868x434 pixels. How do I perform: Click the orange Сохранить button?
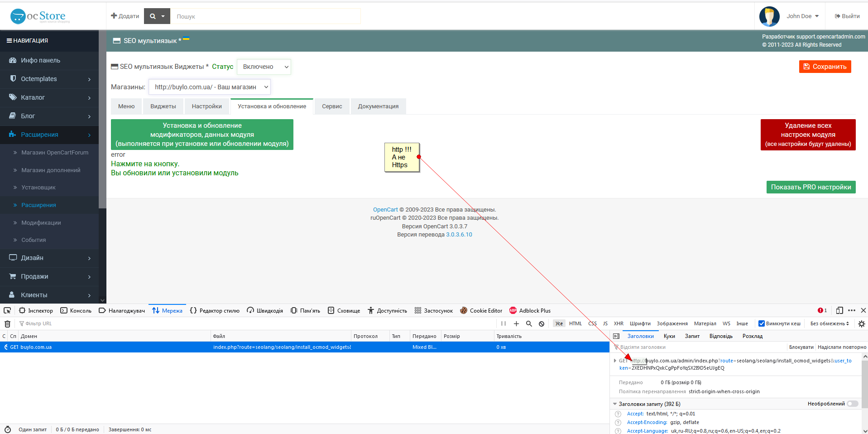825,67
